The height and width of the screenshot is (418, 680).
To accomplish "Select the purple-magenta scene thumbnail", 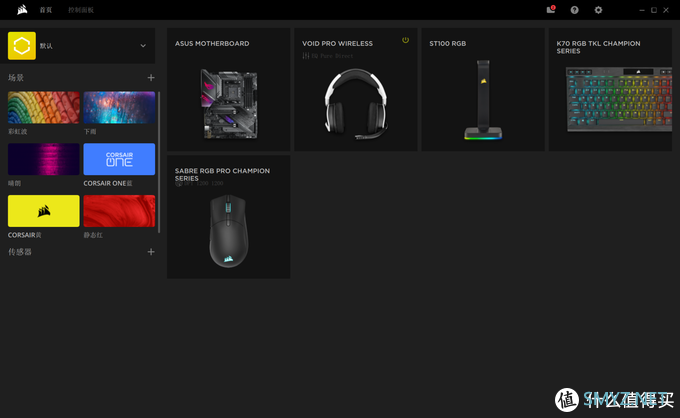I will (x=44, y=159).
